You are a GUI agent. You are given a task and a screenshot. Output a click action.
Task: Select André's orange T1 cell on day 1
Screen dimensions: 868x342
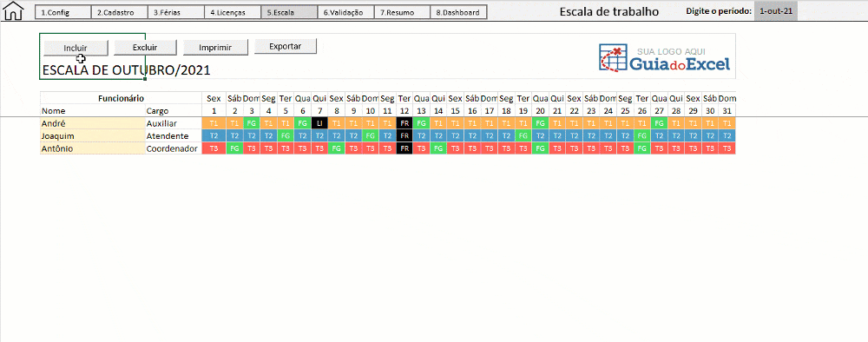click(x=214, y=123)
